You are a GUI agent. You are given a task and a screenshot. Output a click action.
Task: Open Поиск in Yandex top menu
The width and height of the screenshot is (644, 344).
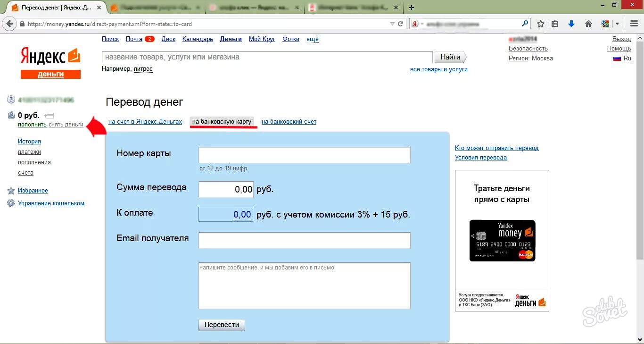[110, 39]
